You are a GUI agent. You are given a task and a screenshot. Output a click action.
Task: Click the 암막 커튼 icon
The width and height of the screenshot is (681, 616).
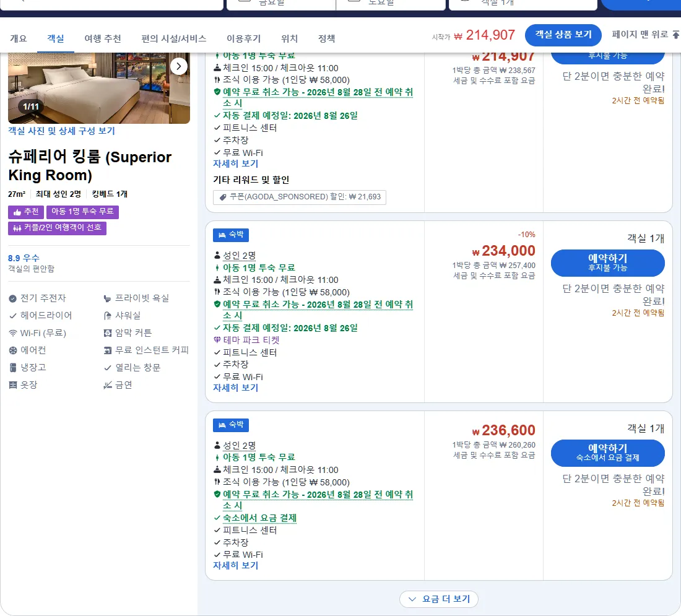point(107,333)
